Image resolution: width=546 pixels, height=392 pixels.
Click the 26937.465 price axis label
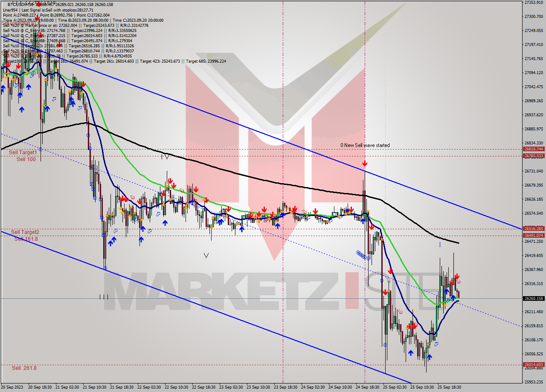[x=534, y=115]
